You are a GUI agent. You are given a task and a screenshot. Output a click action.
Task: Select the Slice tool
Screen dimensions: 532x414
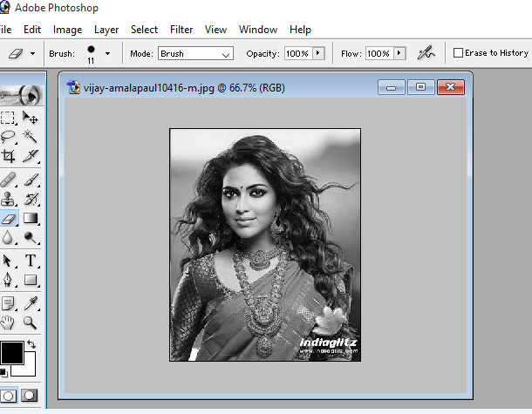(30, 156)
